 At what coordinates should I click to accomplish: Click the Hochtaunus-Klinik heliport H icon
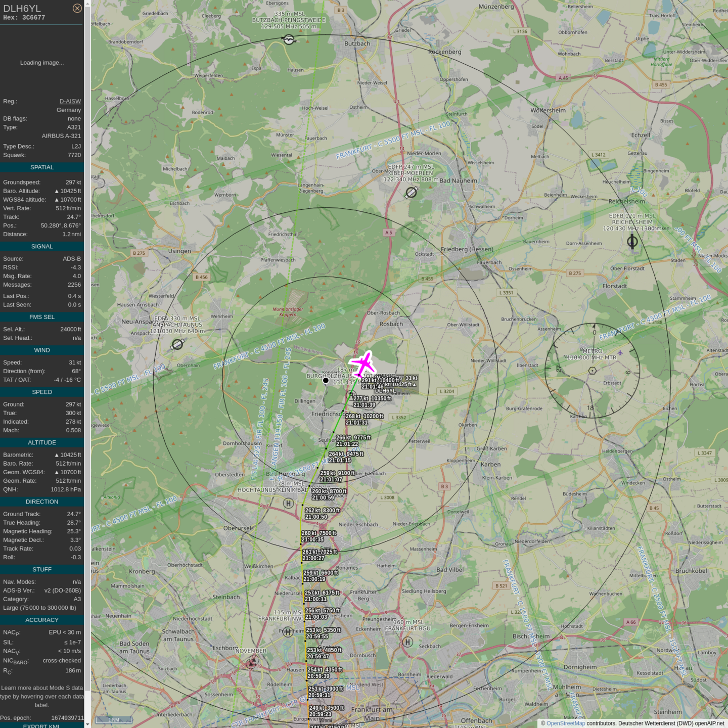[288, 503]
